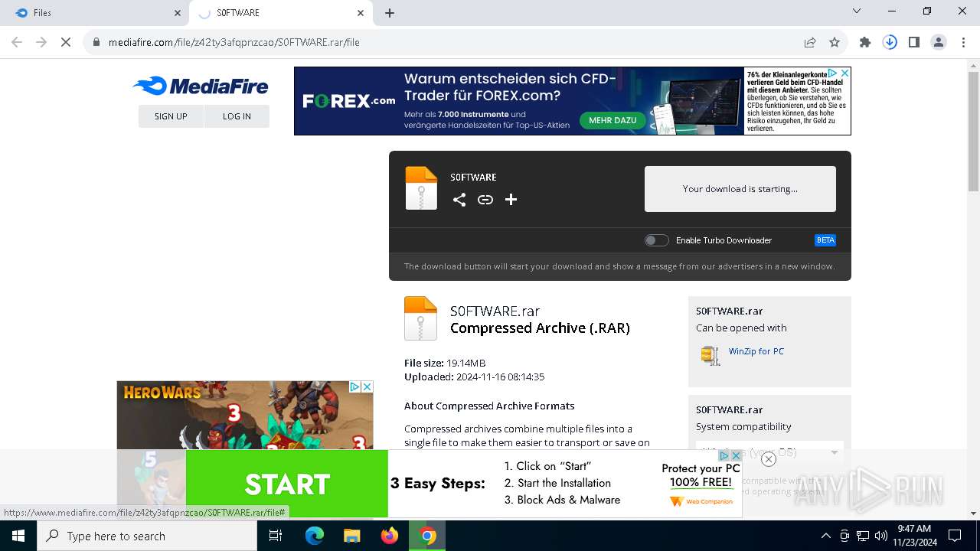This screenshot has width=980, height=551.
Task: Go back to previous page
Action: point(17,42)
